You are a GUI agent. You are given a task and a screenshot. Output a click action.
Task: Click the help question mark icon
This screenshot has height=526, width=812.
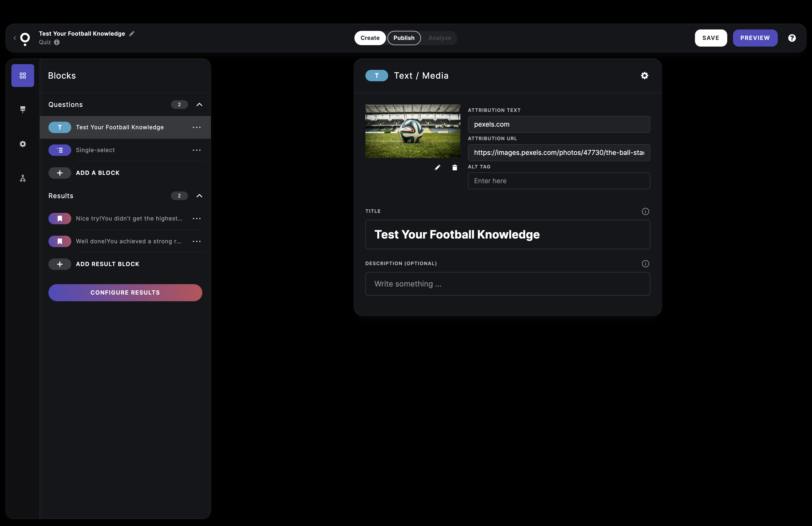pos(792,38)
